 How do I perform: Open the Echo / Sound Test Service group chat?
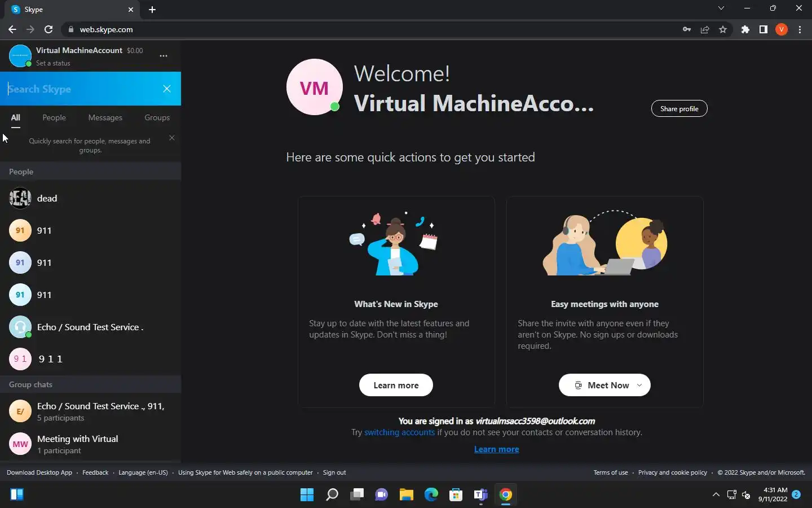pos(90,411)
